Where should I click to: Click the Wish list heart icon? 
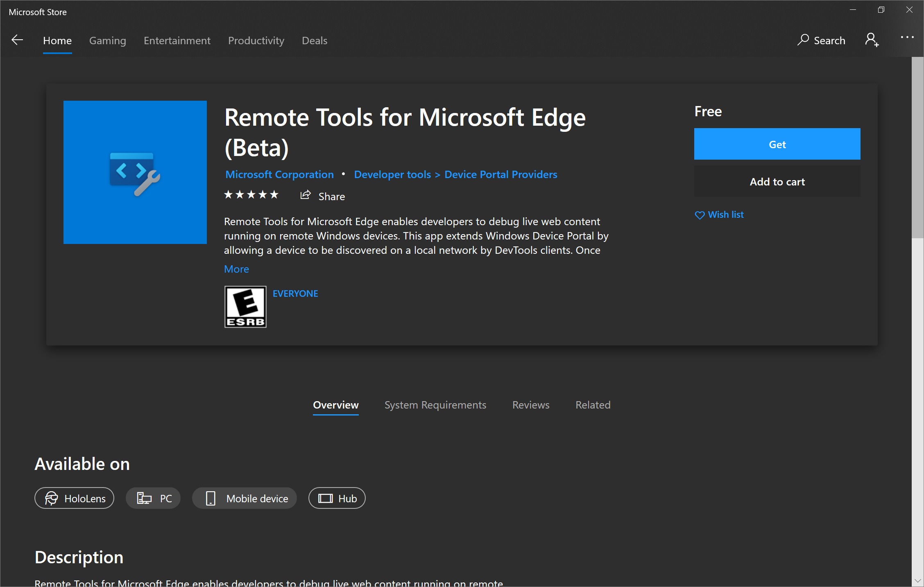click(700, 215)
